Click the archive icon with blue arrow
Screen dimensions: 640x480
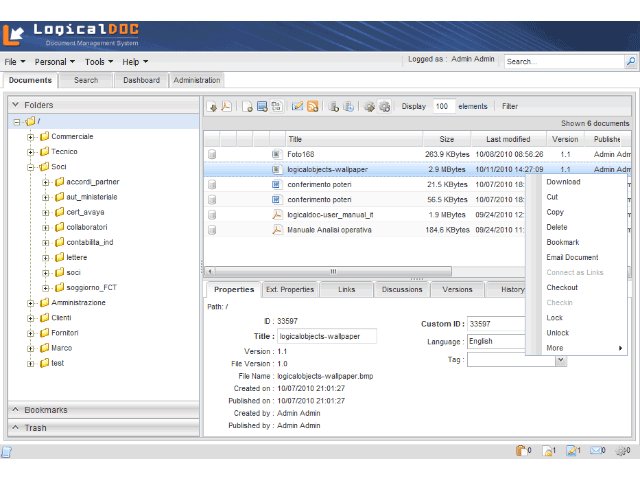[348, 107]
